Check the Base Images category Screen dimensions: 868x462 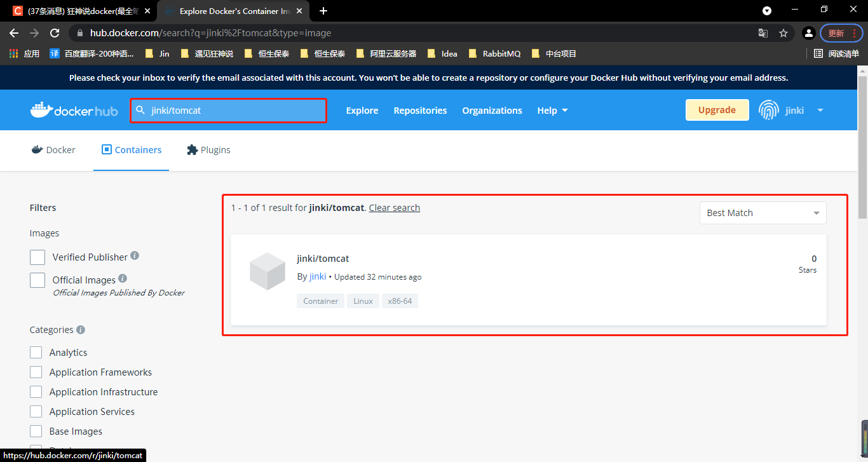point(36,431)
